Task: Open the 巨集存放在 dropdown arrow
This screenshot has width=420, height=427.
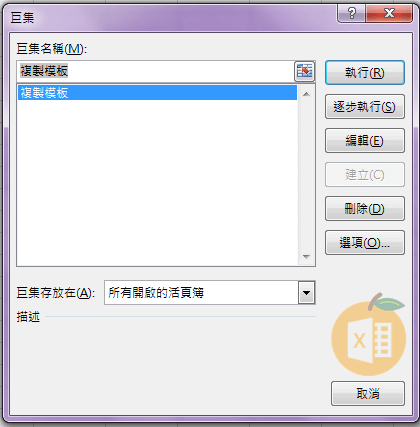Action: pyautogui.click(x=306, y=293)
